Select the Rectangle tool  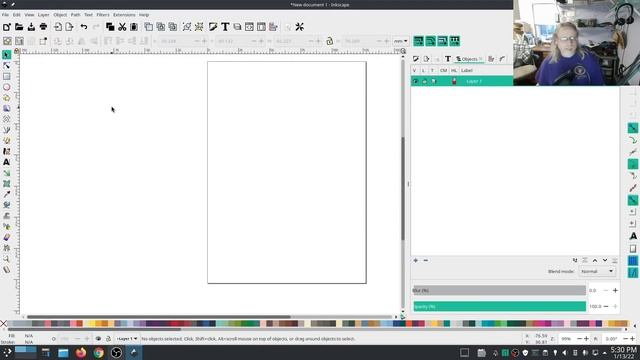click(x=7, y=76)
